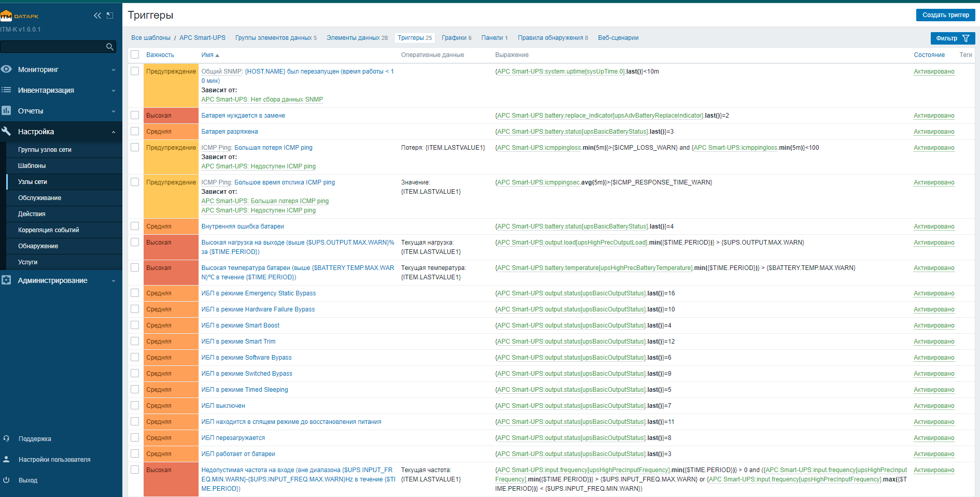Click the kiosk mode icon in sidebar header
This screenshot has width=980, height=497.
tap(110, 16)
